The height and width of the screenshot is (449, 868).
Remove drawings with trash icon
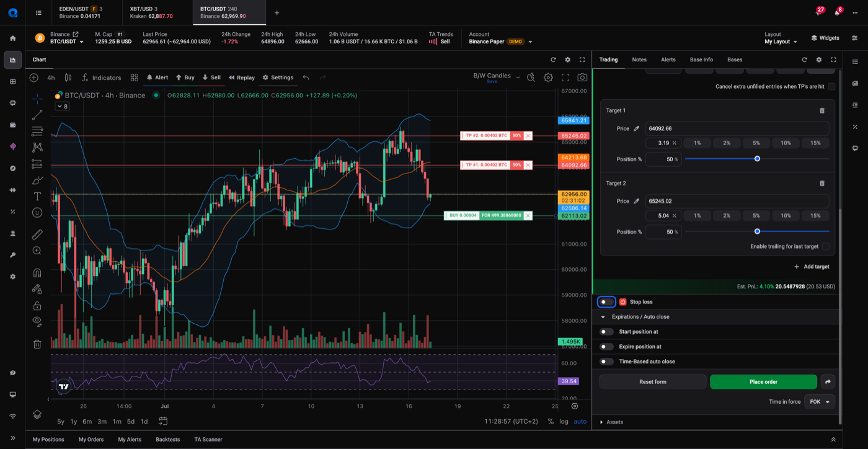click(x=37, y=344)
